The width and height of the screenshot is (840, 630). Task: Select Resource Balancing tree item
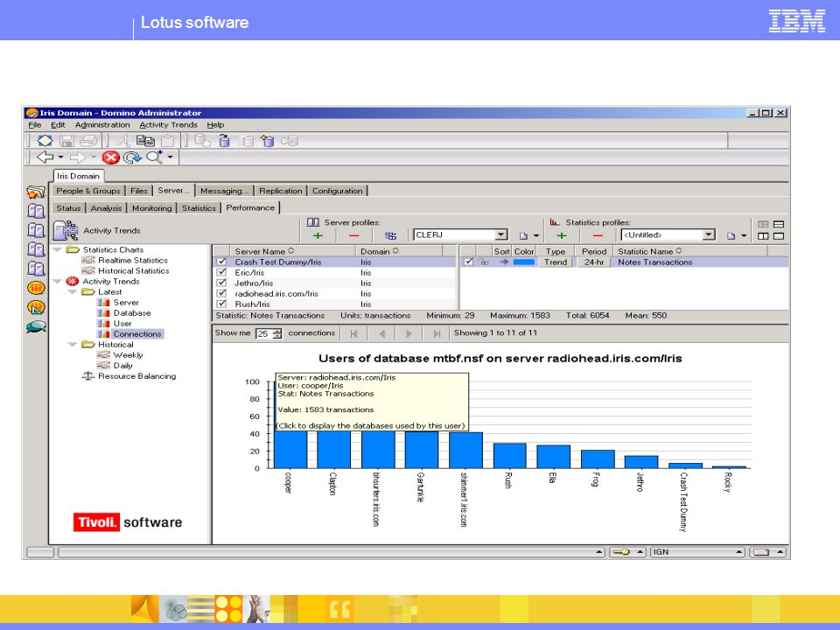[136, 376]
